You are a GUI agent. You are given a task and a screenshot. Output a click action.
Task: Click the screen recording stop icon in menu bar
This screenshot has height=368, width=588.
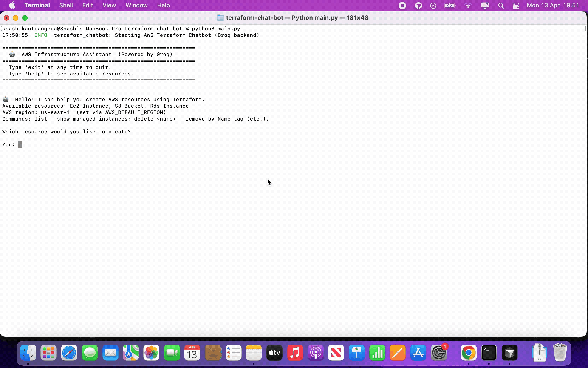click(x=402, y=5)
